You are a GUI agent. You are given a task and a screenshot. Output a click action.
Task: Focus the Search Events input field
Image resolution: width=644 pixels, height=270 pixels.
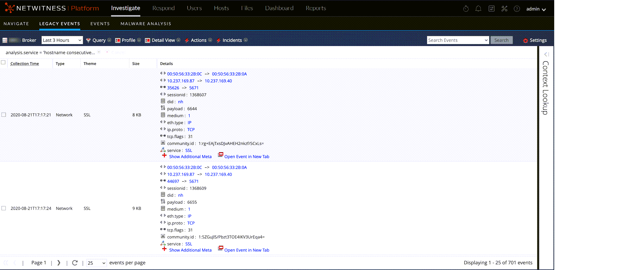point(455,40)
